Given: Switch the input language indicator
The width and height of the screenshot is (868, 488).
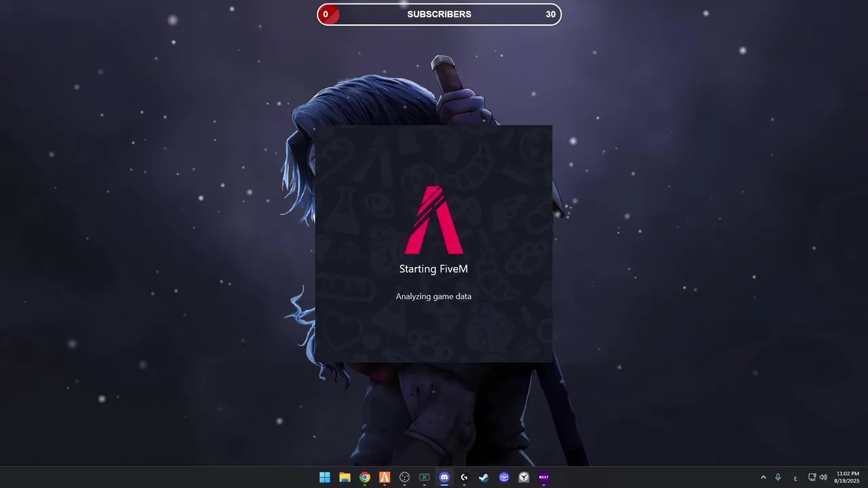Looking at the screenshot, I should (x=795, y=478).
